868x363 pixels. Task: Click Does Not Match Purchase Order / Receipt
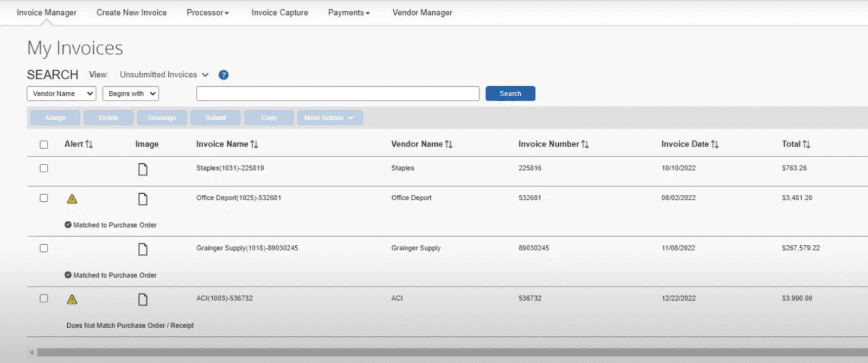[130, 326]
